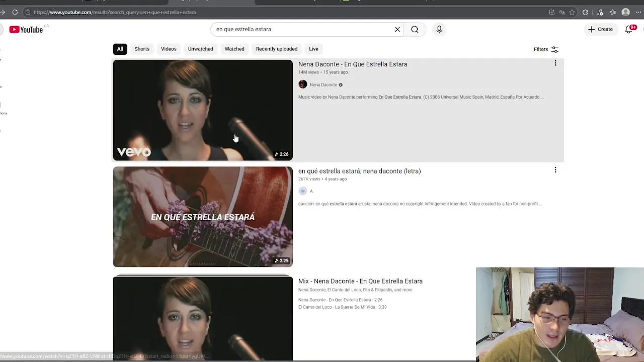The image size is (644, 362).
Task: Open more options for the letra video
Action: coord(555,170)
